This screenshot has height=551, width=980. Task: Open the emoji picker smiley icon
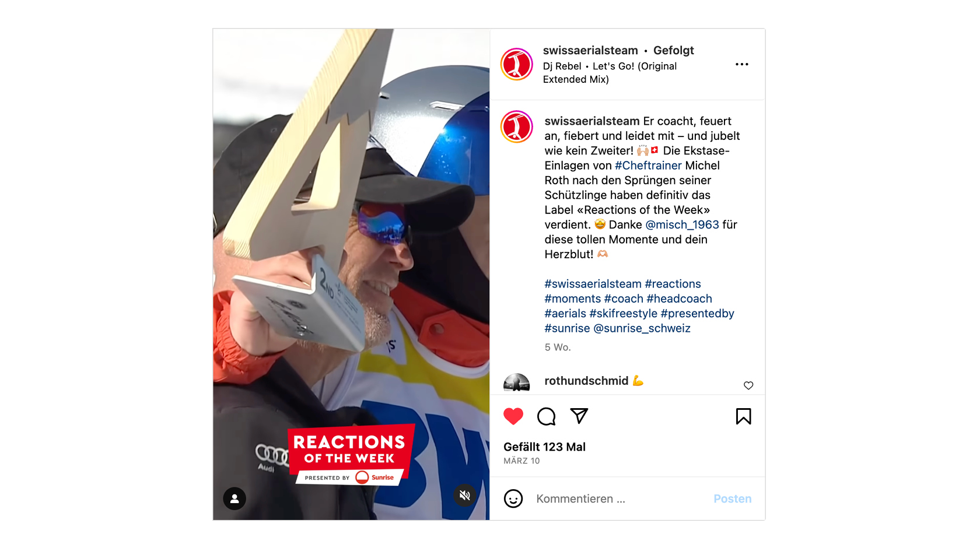pyautogui.click(x=513, y=499)
